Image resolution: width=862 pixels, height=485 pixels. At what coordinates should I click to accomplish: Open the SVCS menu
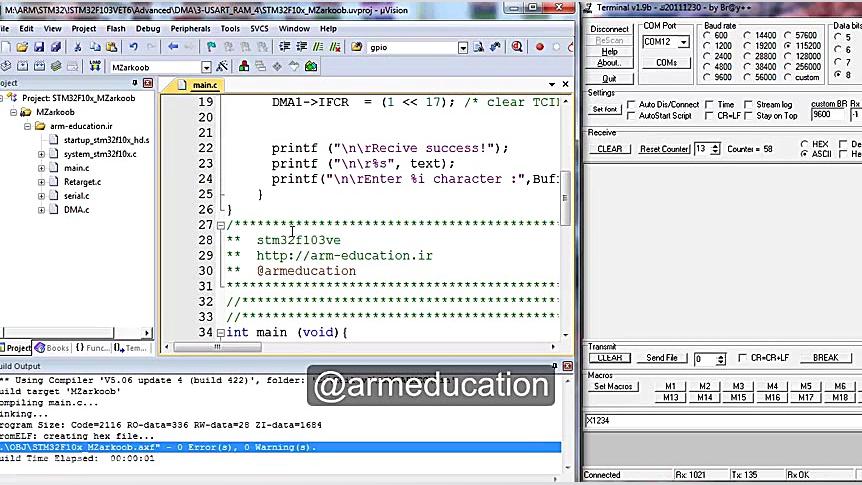[259, 29]
